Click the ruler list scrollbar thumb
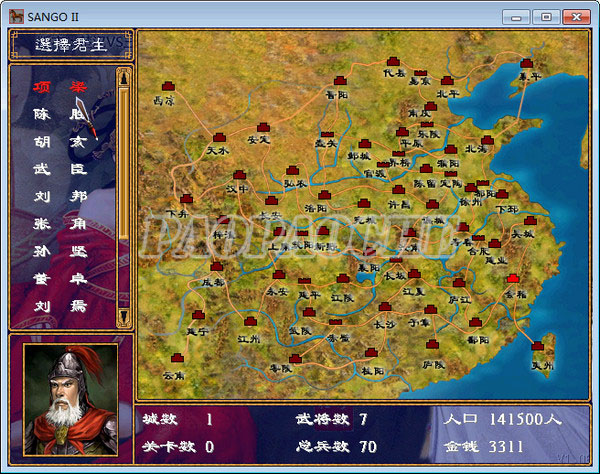 click(124, 163)
